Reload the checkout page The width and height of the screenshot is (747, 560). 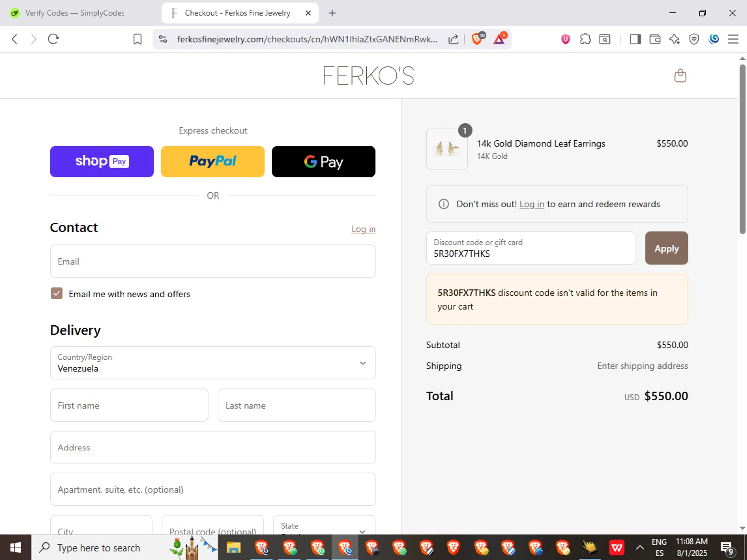point(53,39)
